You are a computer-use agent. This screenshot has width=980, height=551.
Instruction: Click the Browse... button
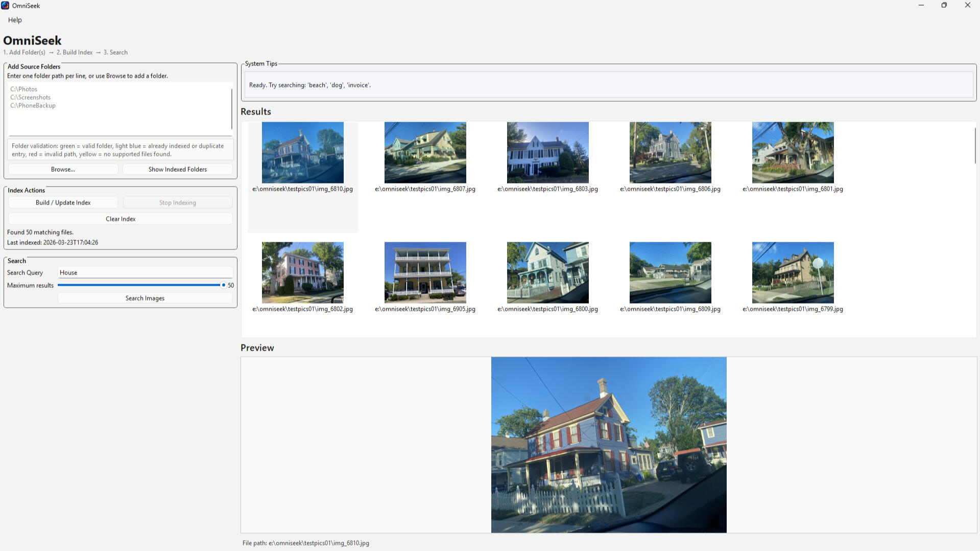pyautogui.click(x=63, y=169)
